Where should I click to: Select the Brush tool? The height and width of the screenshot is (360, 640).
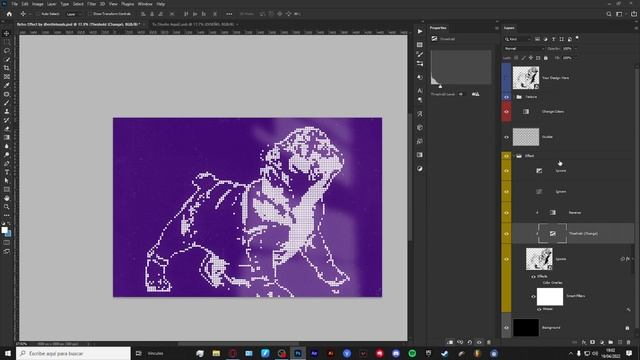pyautogui.click(x=7, y=103)
